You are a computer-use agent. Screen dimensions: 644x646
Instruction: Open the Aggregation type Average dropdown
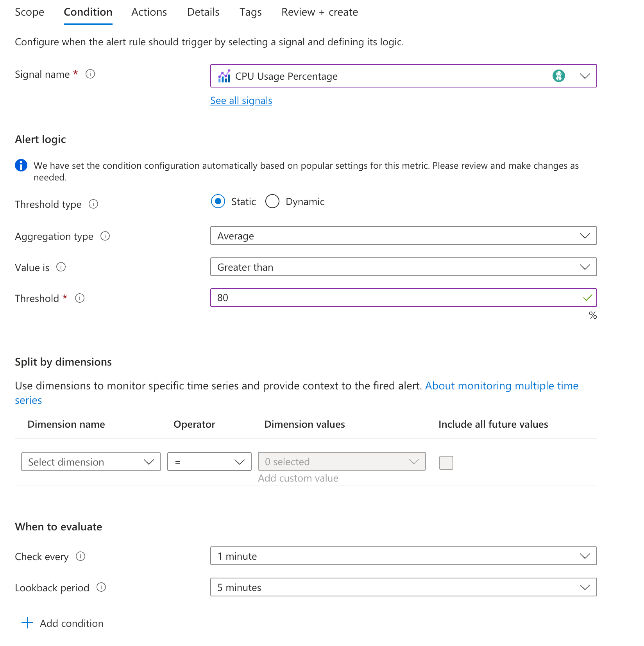point(403,236)
